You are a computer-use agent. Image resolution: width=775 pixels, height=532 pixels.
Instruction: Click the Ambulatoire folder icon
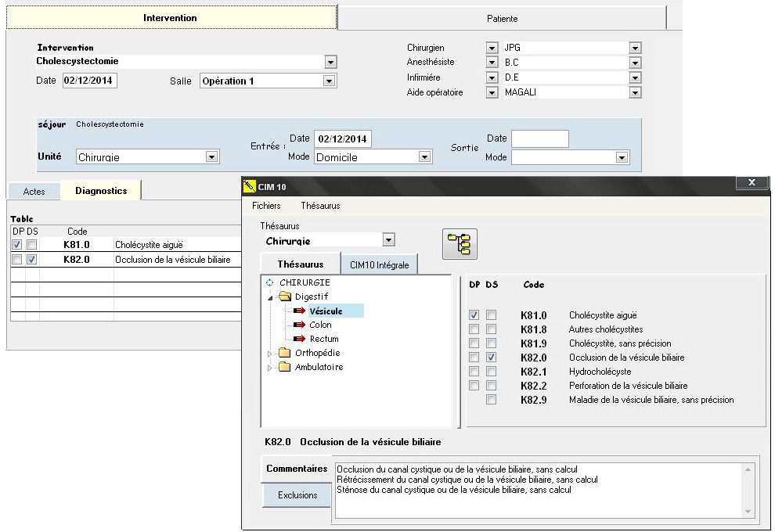[x=284, y=367]
